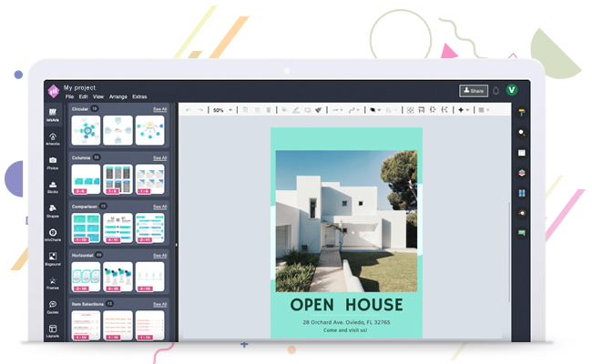
Task: Select the first Columns template thumbnail
Action: [86, 177]
